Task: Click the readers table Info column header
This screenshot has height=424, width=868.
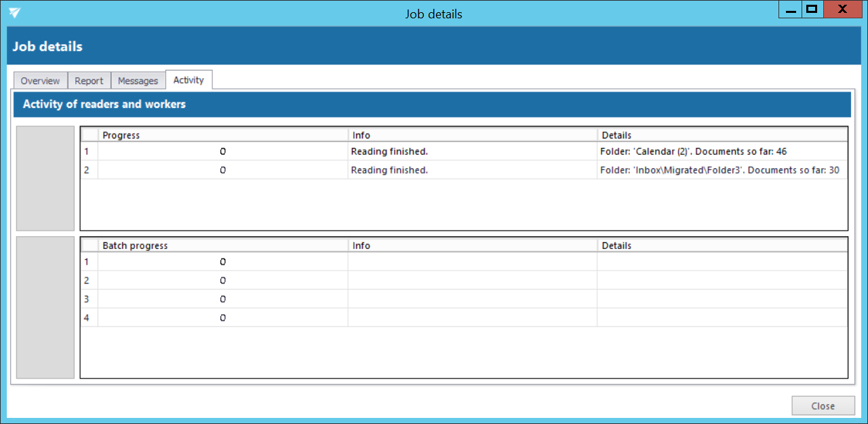Action: (x=472, y=135)
